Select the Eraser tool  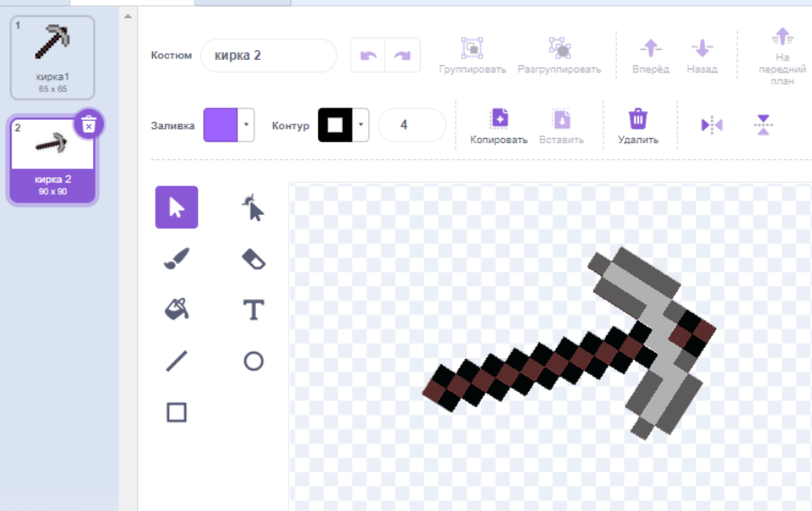(253, 259)
